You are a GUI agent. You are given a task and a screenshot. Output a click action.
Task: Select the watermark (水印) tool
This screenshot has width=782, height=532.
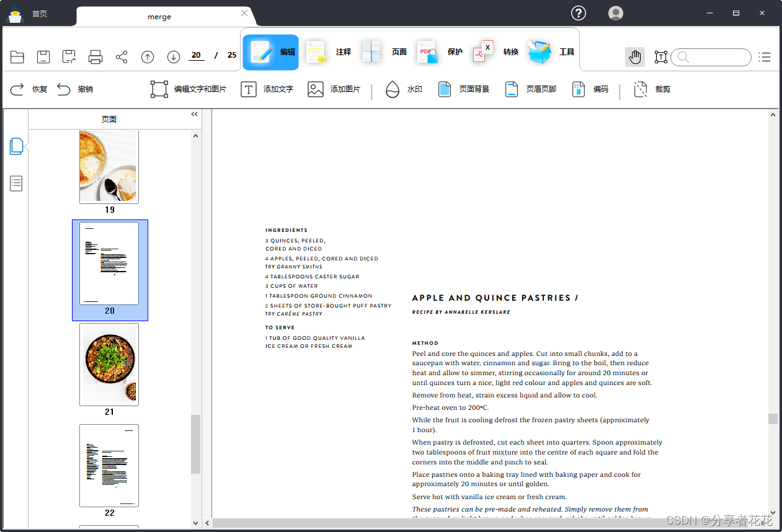pos(404,89)
